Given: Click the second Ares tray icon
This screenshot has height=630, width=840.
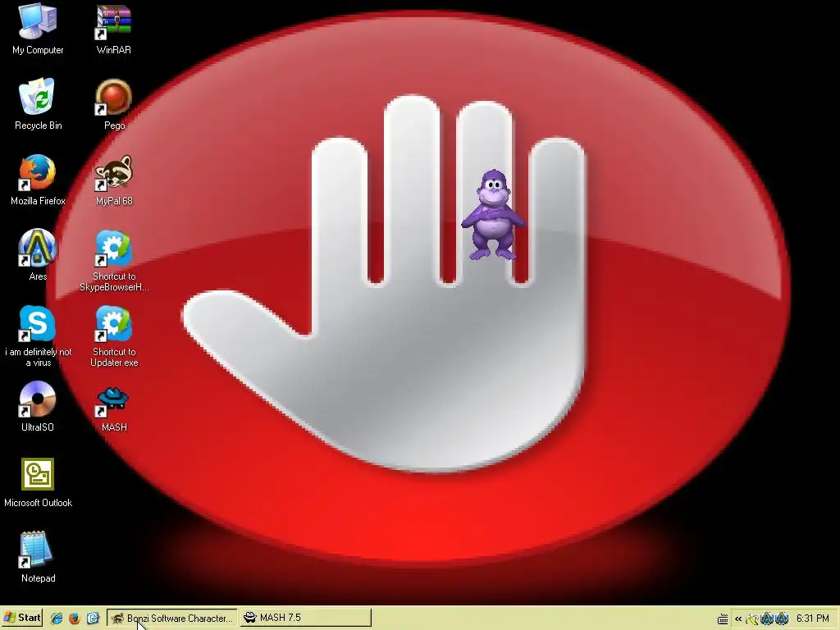Looking at the screenshot, I should 782,619.
